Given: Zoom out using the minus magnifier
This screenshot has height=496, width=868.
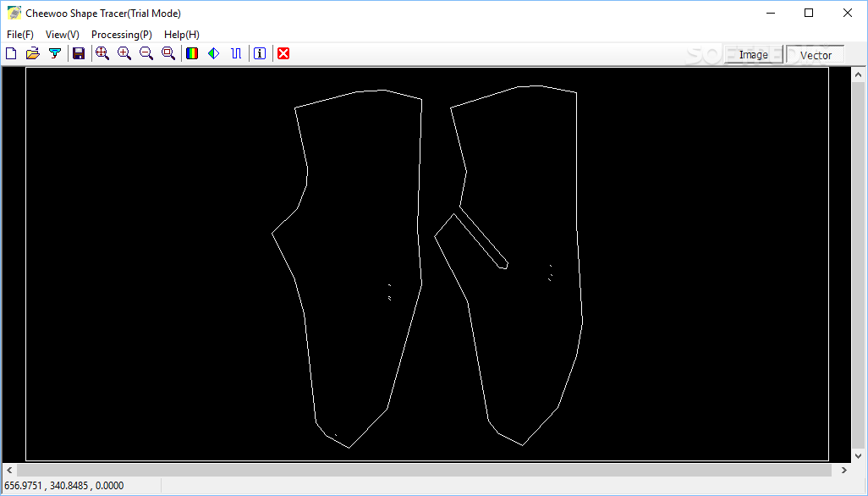Looking at the screenshot, I should 146,53.
